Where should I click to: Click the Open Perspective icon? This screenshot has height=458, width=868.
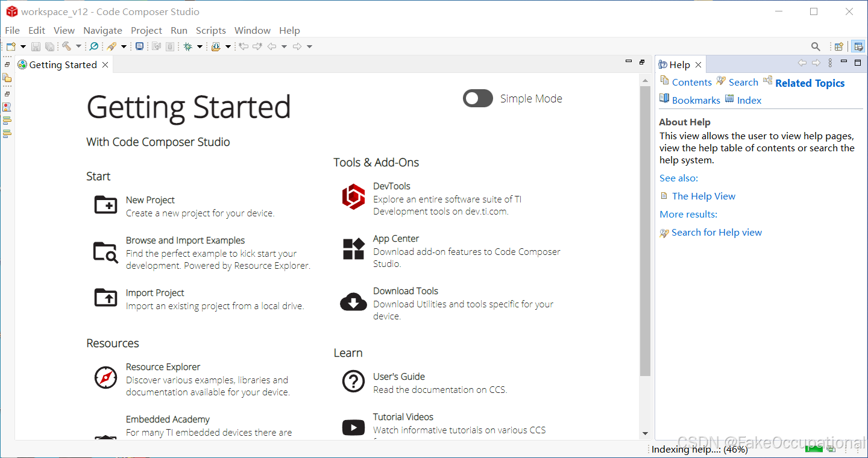tap(838, 46)
